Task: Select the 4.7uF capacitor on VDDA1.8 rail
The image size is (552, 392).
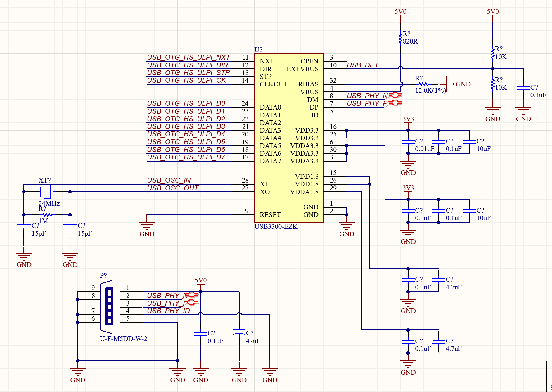Action: [439, 341]
